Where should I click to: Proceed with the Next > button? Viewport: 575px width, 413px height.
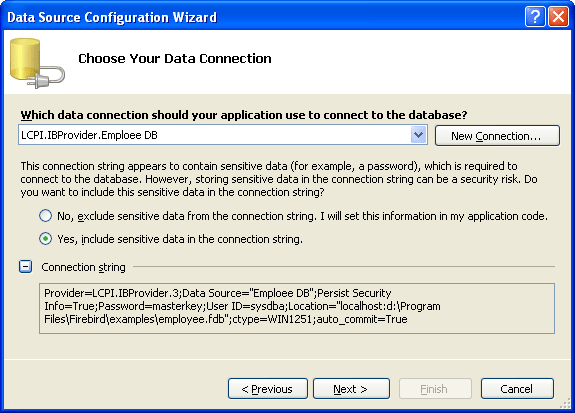(351, 388)
